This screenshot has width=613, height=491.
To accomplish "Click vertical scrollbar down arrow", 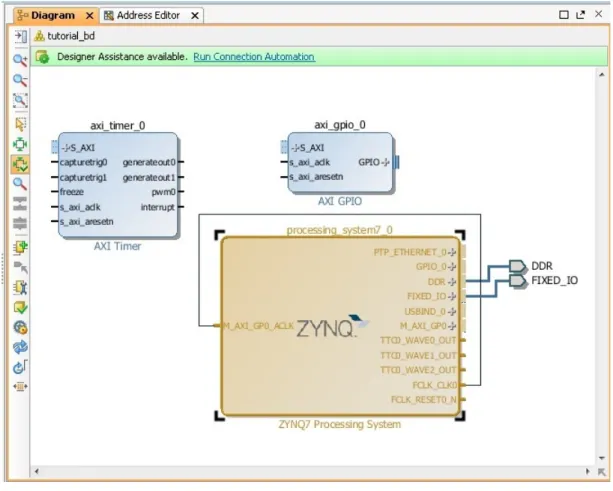I will pyautogui.click(x=602, y=458).
